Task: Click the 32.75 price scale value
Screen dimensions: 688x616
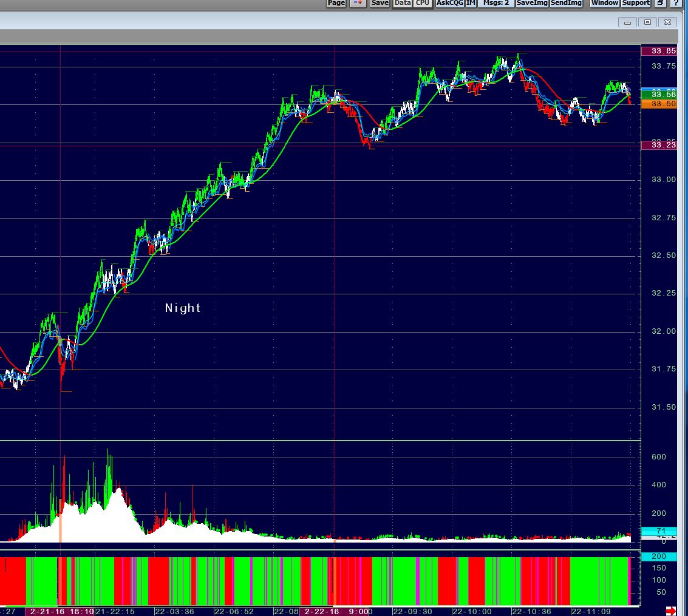Action: (x=664, y=217)
